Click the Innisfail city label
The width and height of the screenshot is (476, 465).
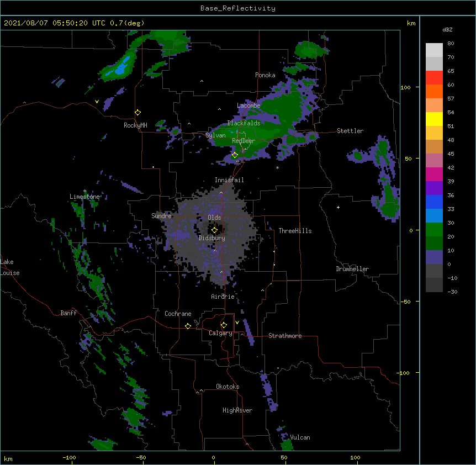229,180
